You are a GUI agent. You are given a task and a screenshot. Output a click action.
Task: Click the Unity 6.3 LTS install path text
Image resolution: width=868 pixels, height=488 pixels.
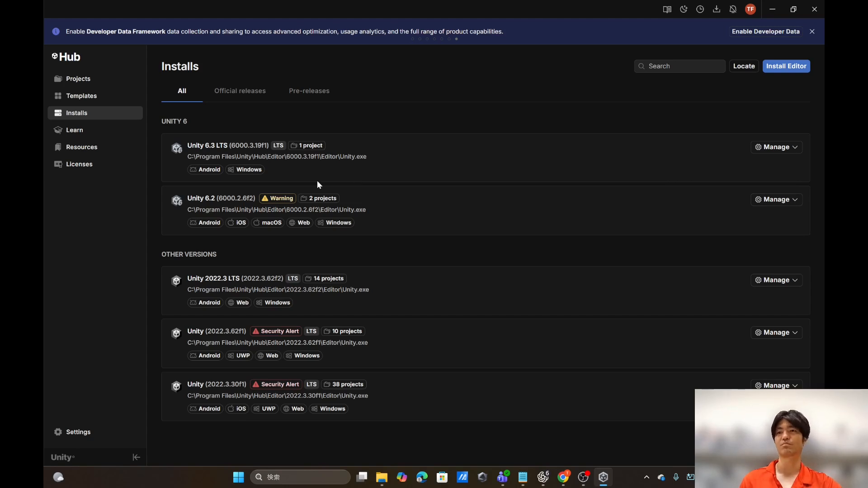(277, 157)
